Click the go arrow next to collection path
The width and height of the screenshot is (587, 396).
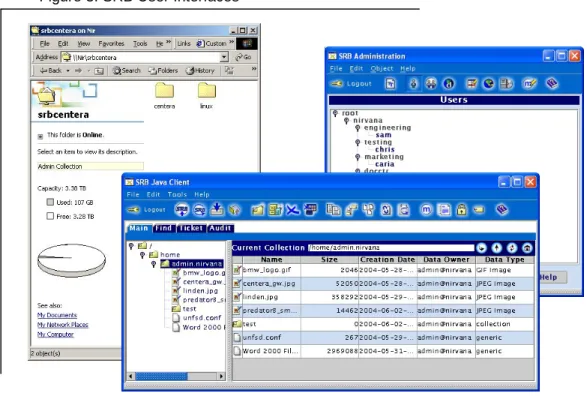481,248
